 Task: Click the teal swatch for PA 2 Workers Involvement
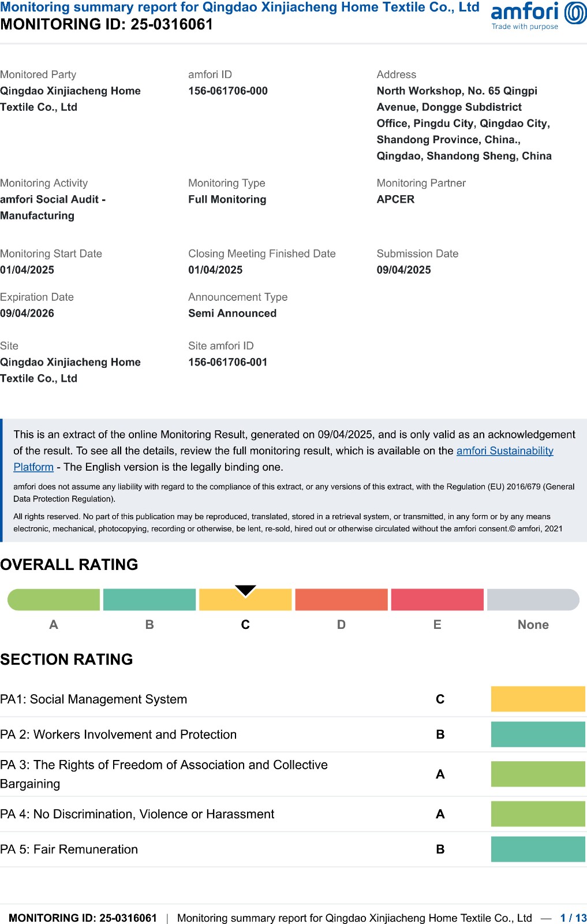point(537,735)
